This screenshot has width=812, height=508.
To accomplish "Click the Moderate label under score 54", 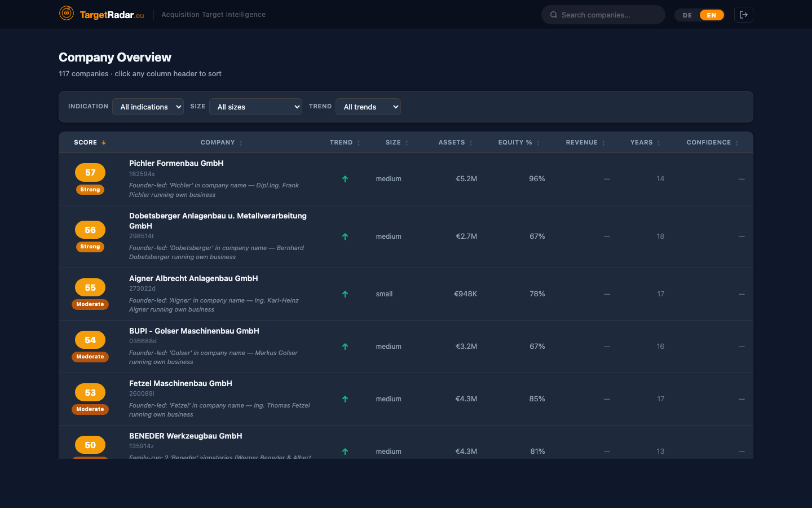I will tap(90, 357).
